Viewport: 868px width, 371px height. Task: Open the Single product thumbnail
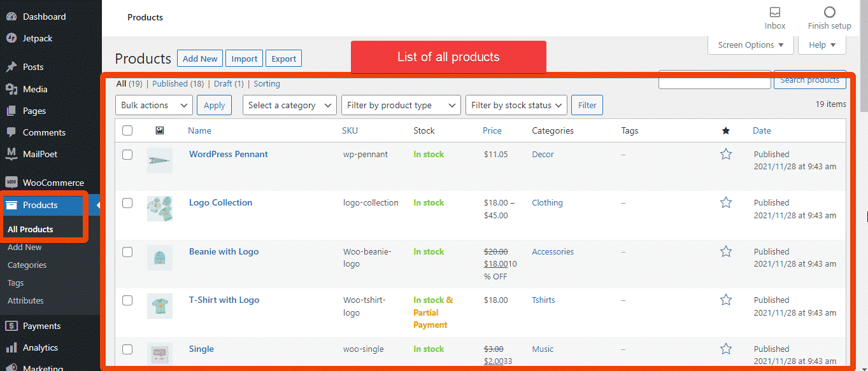click(160, 354)
